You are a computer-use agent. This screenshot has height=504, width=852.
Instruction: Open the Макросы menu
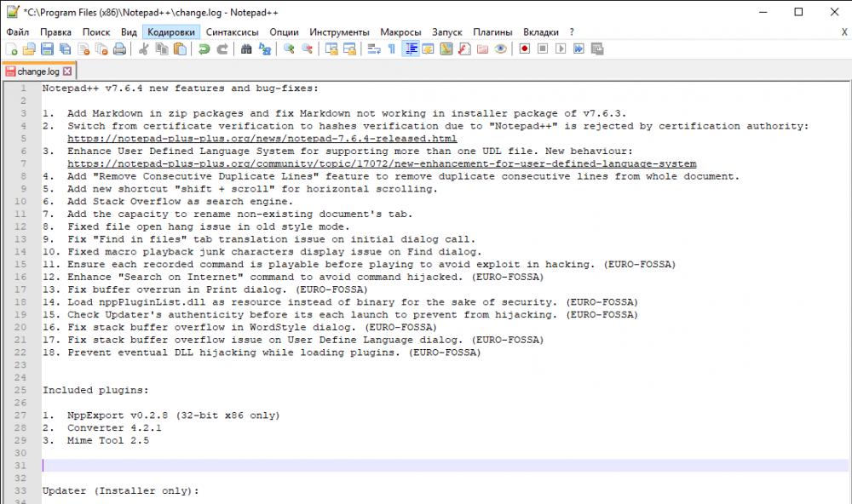(400, 31)
